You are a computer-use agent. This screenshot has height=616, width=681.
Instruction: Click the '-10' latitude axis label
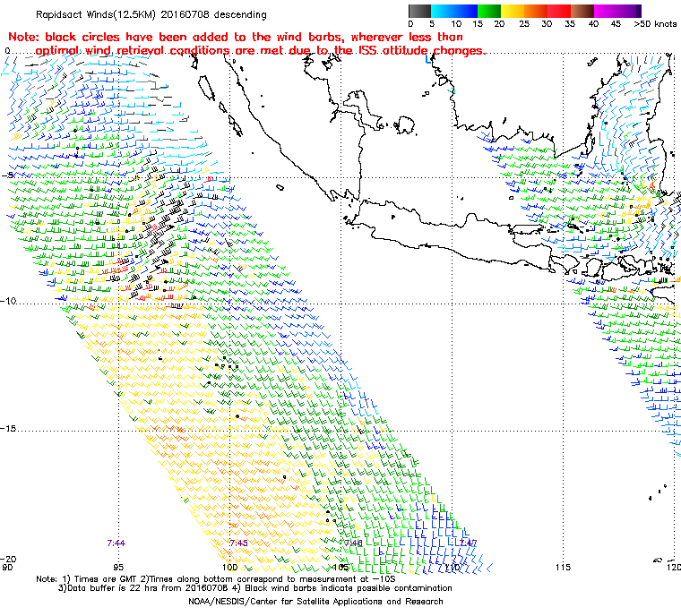pyautogui.click(x=8, y=301)
